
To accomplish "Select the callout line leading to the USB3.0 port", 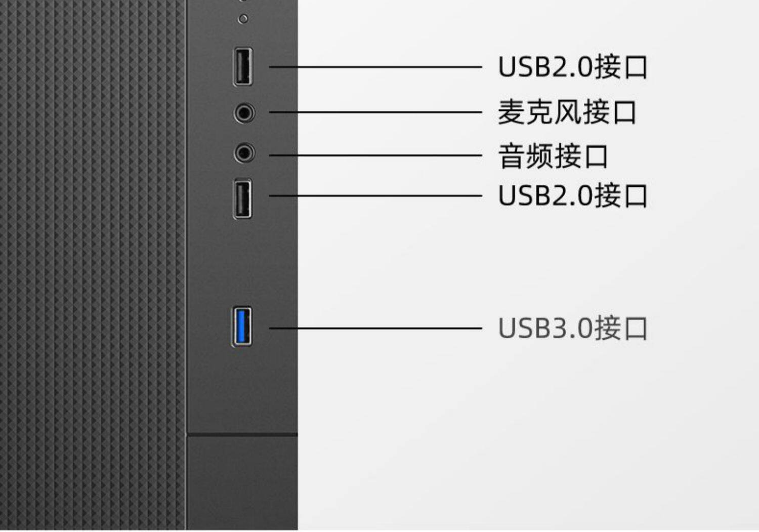I will pyautogui.click(x=375, y=328).
